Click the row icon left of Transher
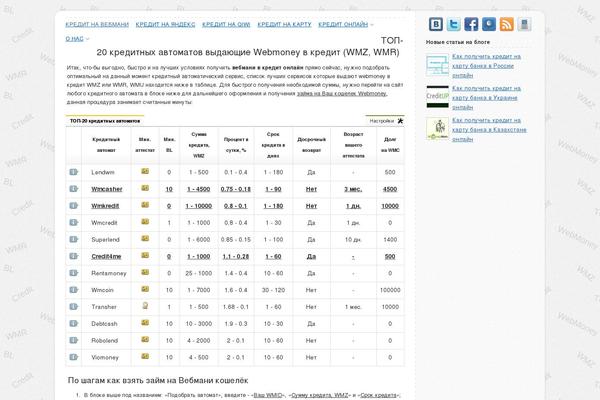 tap(73, 307)
